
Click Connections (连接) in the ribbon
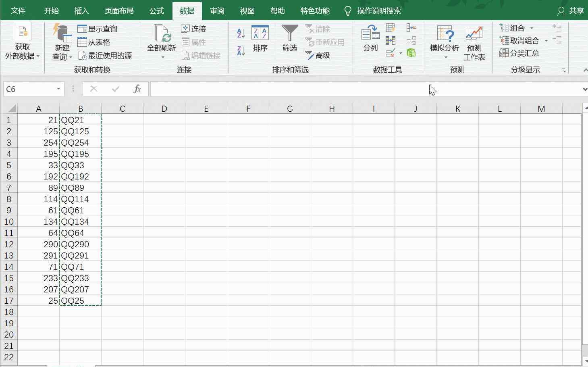(x=194, y=29)
